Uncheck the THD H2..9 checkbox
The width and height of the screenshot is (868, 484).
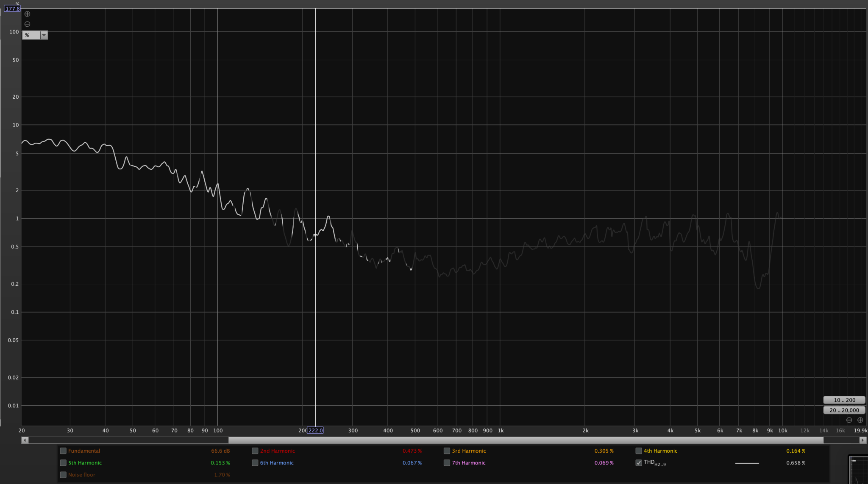[639, 463]
